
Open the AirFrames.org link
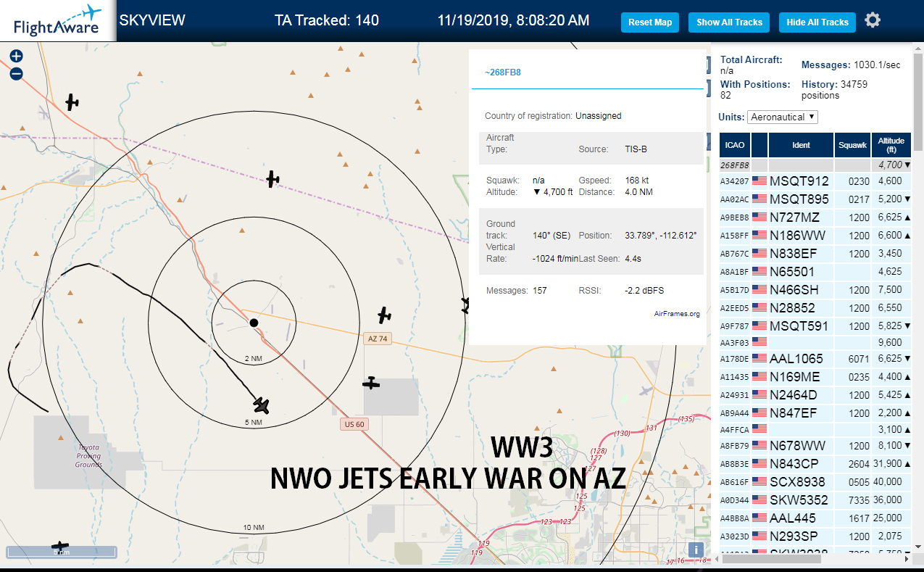pyautogui.click(x=677, y=314)
